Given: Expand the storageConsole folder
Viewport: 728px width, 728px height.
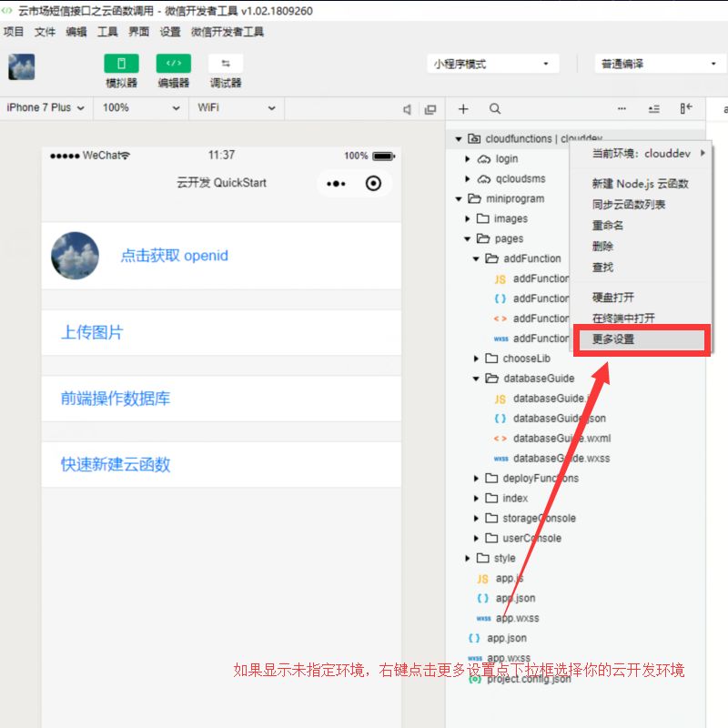Looking at the screenshot, I should pyautogui.click(x=476, y=518).
